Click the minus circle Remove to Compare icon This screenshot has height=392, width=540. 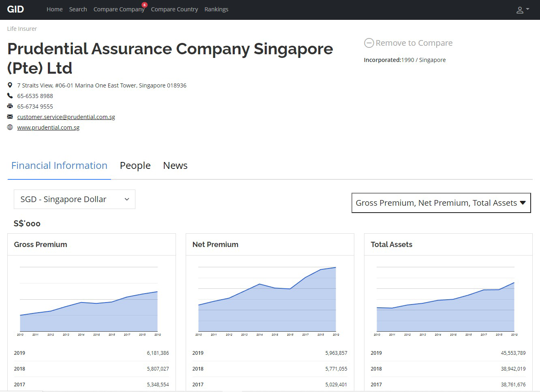coord(369,43)
